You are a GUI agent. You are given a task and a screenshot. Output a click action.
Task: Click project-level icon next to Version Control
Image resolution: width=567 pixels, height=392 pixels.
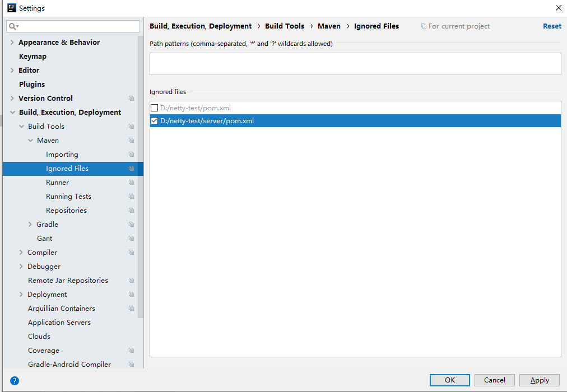pyautogui.click(x=131, y=98)
